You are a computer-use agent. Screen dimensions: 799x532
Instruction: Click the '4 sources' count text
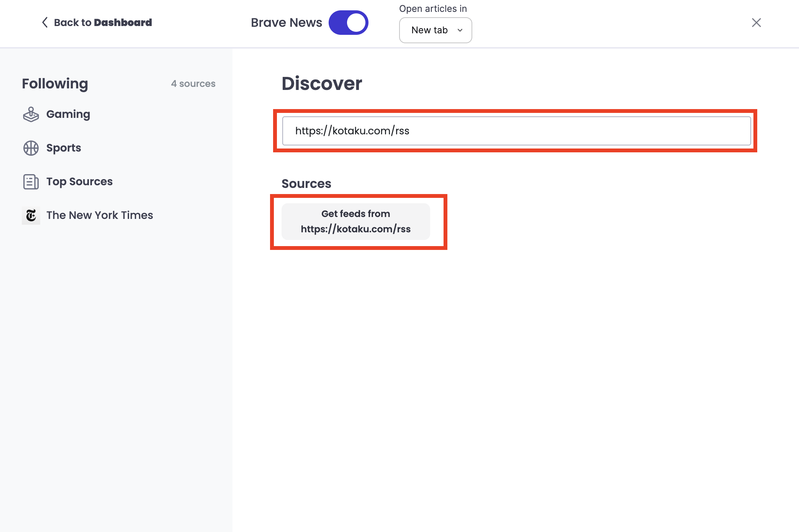(193, 84)
